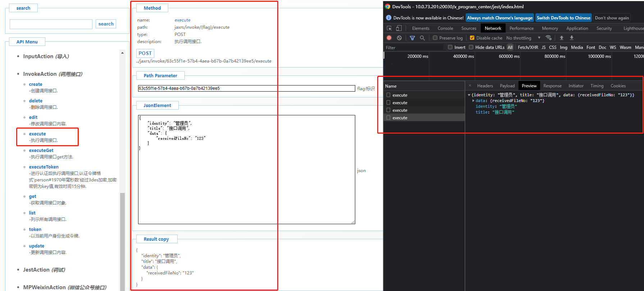Screen dimensions: 644x291
Task: Click the execute link in the Method section
Action: [182, 20]
